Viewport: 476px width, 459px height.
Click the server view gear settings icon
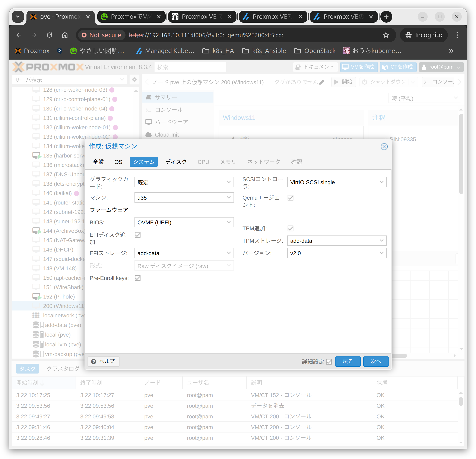pos(134,79)
